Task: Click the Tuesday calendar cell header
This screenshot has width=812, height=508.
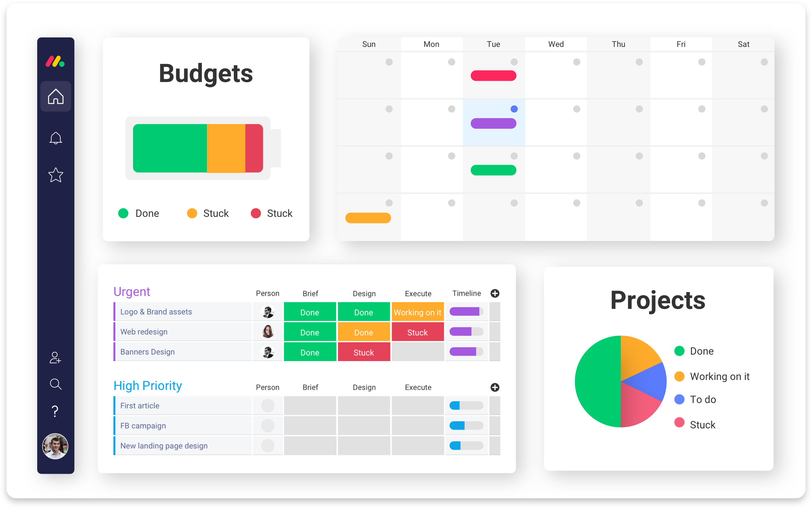Action: [494, 43]
